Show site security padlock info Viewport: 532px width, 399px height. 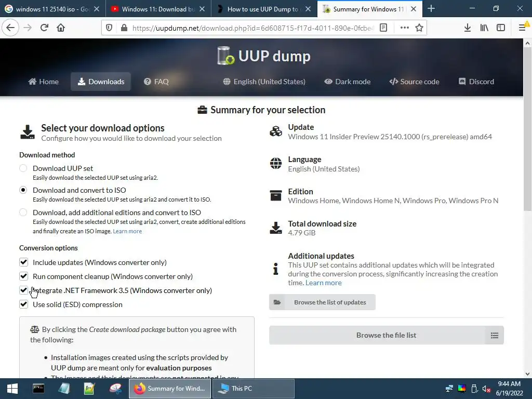[x=124, y=28]
